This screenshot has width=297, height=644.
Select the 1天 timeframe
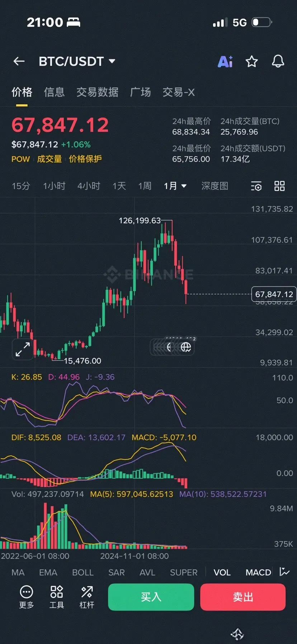[119, 186]
